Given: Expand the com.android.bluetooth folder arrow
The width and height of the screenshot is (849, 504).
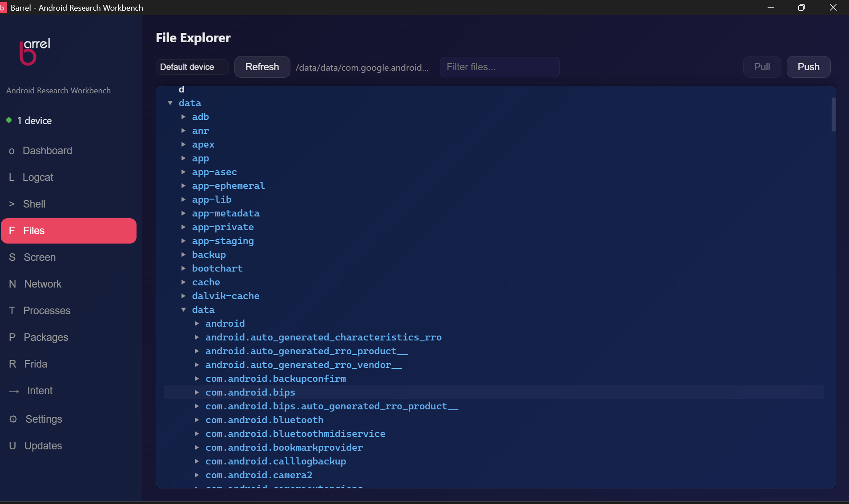Looking at the screenshot, I should tap(197, 420).
